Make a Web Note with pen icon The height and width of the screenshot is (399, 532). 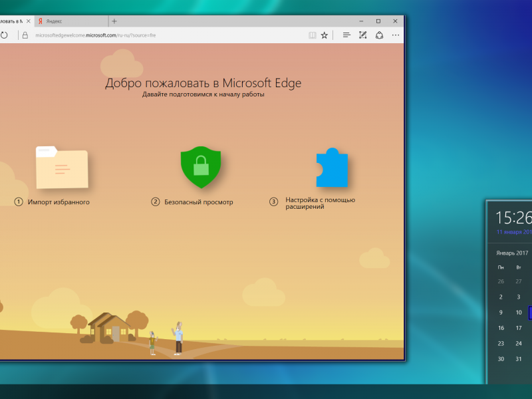(x=362, y=35)
